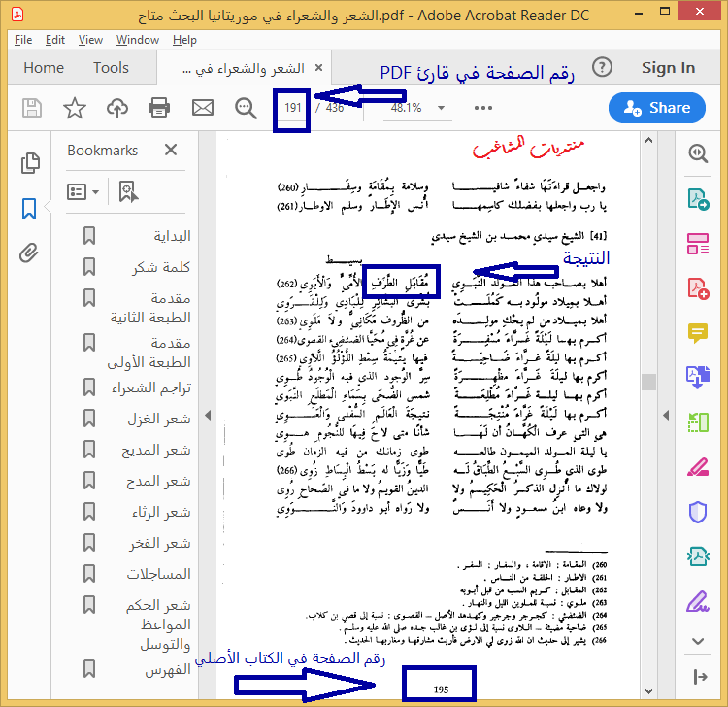The width and height of the screenshot is (728, 707).
Task: Open the zoom level 48.1% dropdown
Action: click(x=417, y=108)
